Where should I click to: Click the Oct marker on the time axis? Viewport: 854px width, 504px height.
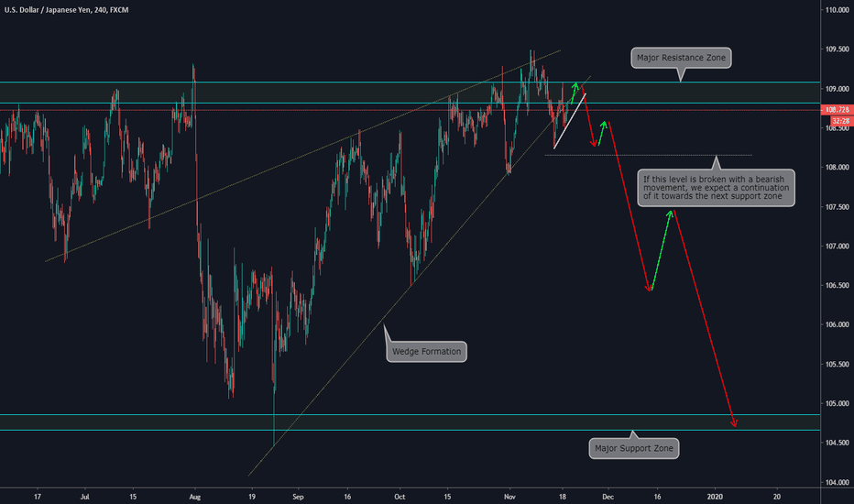(x=398, y=495)
